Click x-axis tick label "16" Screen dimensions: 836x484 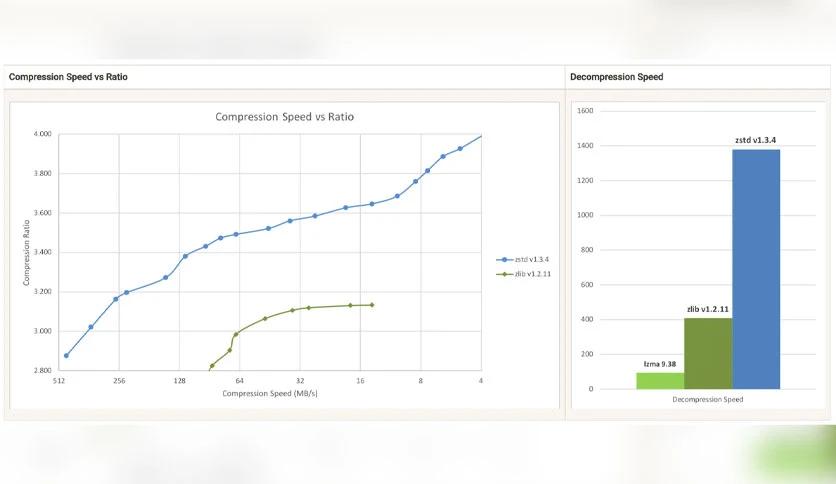click(x=360, y=381)
